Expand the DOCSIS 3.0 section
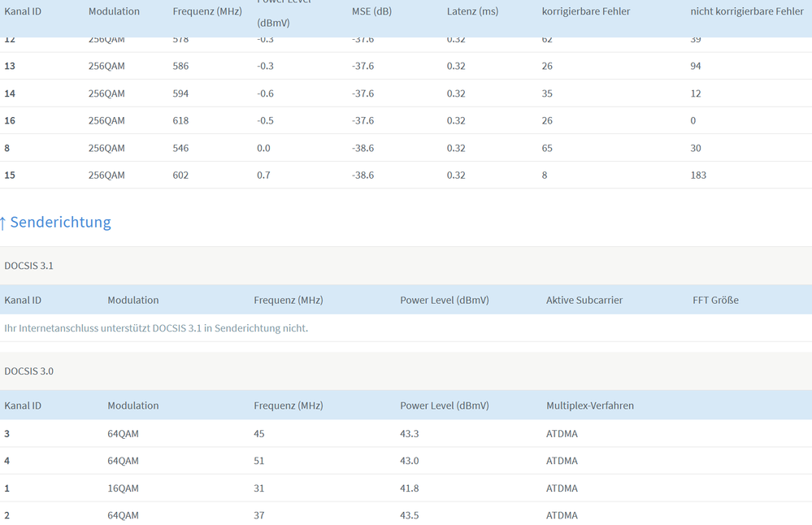The image size is (812, 525). 29,371
